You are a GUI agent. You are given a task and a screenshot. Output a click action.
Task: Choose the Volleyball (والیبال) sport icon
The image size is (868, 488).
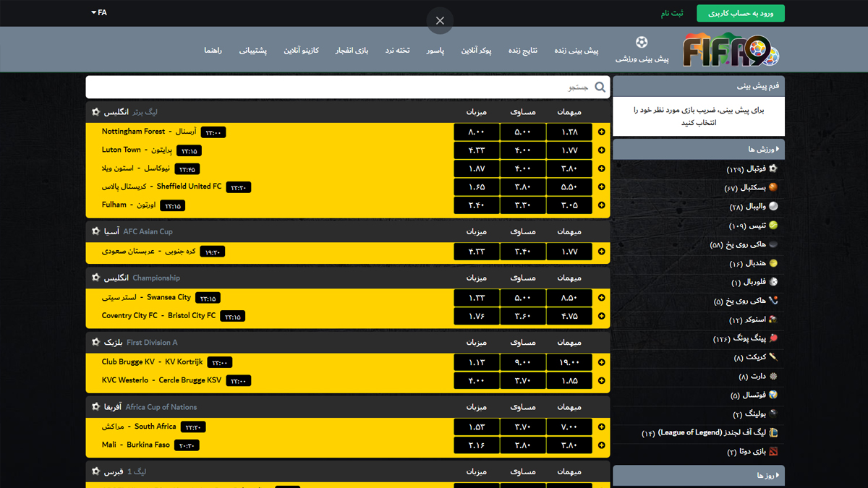pos(773,206)
